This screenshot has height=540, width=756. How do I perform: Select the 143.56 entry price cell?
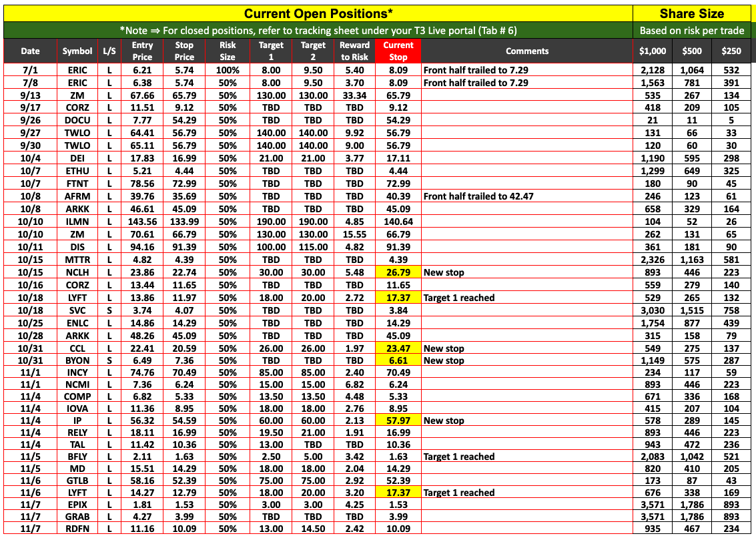click(x=142, y=222)
